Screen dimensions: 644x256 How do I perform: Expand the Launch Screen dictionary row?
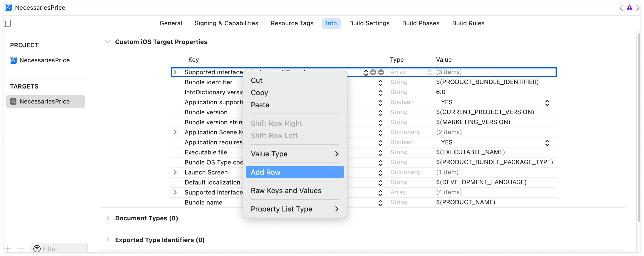(175, 172)
